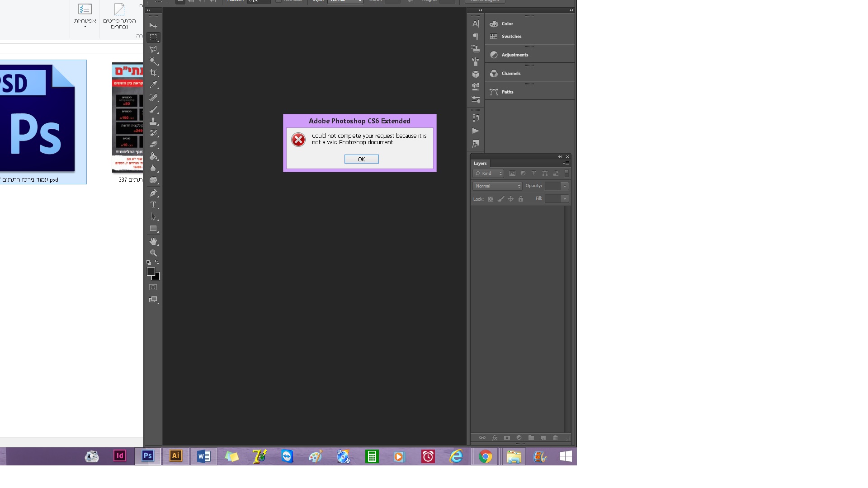
Task: Select the Polygonal Lasso tool
Action: [153, 49]
